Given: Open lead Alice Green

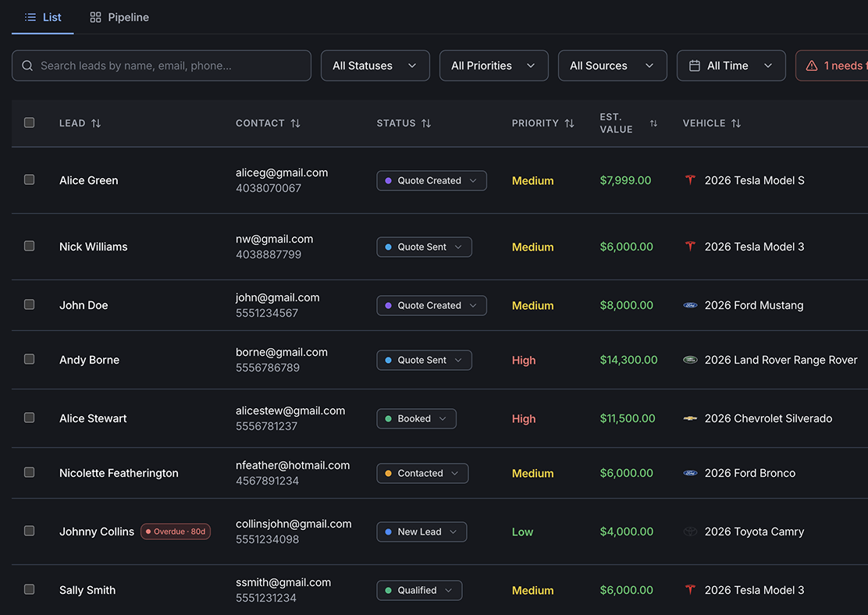Looking at the screenshot, I should pos(88,180).
